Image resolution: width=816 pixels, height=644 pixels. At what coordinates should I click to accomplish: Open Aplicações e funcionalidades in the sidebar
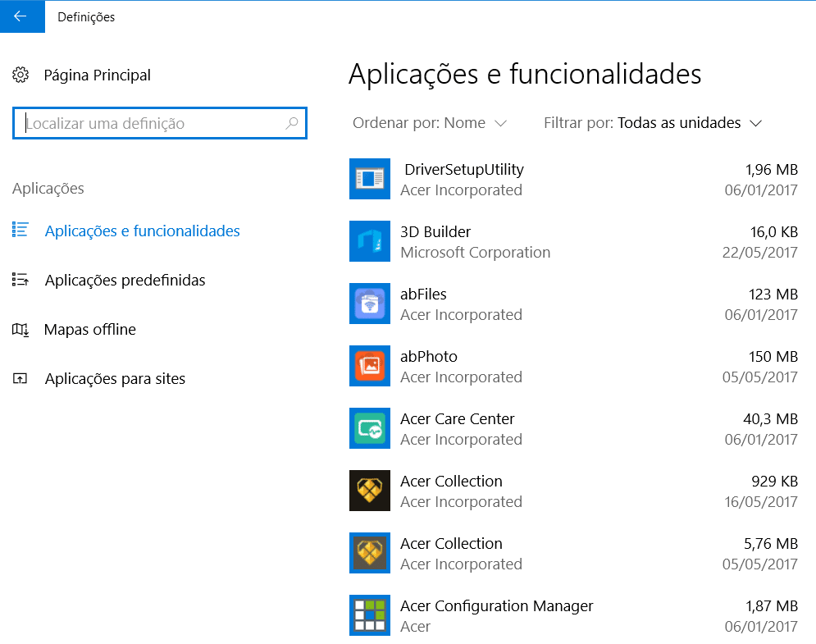[x=142, y=231]
